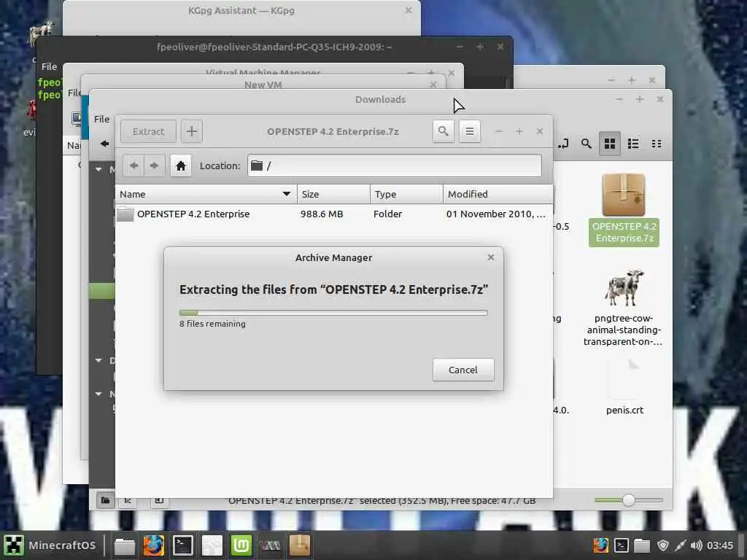Open the security shield tray icon
This screenshot has height=560, width=747.
pos(662,545)
